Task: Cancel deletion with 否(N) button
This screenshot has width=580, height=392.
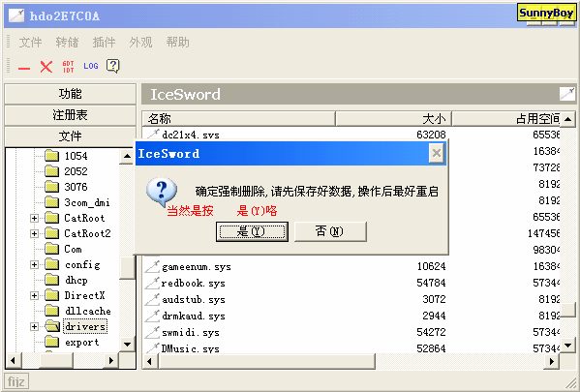Action: (x=331, y=231)
